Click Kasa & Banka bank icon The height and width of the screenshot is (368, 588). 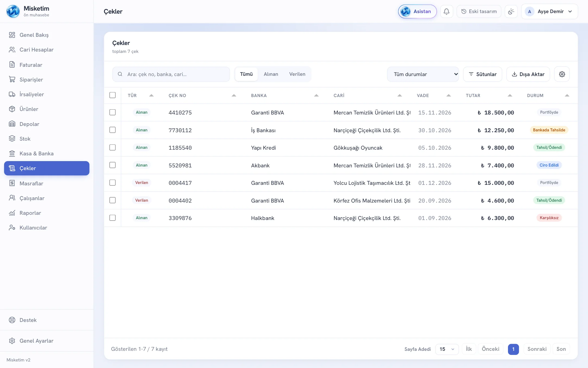point(12,153)
